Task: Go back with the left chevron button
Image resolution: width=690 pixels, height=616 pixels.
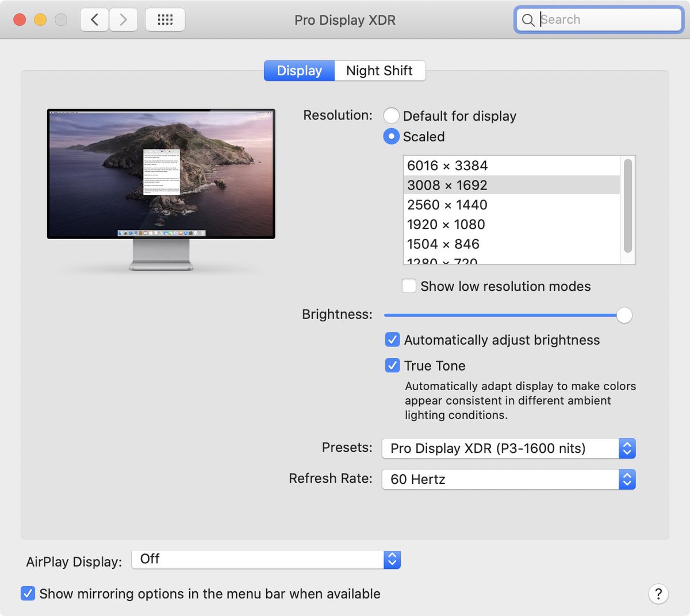Action: pyautogui.click(x=94, y=20)
